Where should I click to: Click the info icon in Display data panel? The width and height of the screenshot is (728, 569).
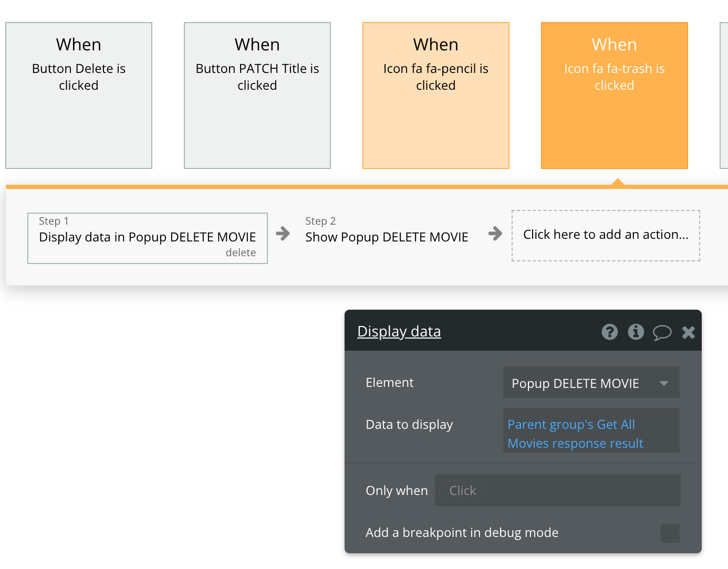click(x=636, y=332)
